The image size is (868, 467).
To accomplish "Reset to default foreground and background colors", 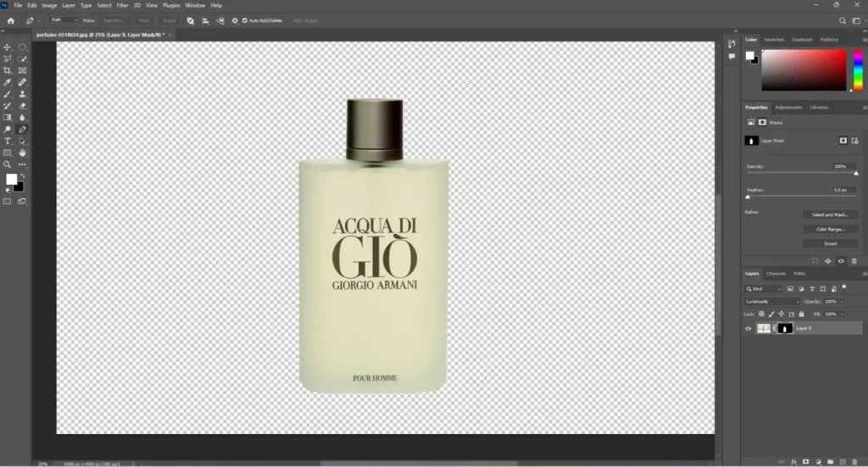I will pyautogui.click(x=8, y=191).
